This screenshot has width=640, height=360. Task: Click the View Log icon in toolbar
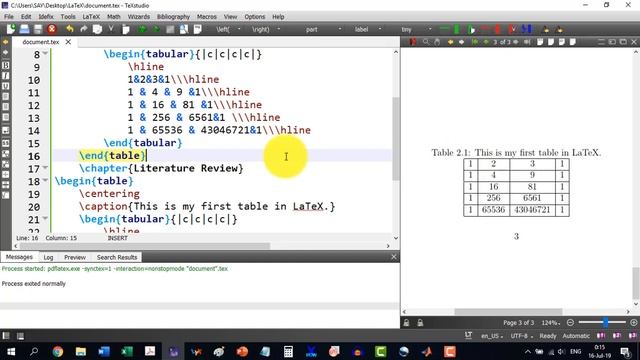(198, 29)
